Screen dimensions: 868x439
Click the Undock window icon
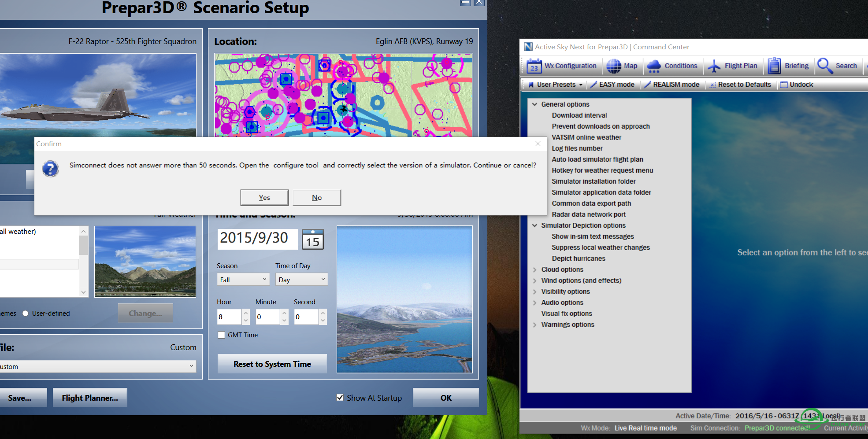(x=784, y=85)
